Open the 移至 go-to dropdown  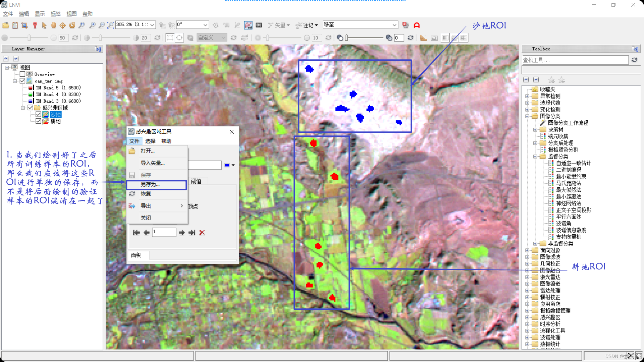(394, 25)
